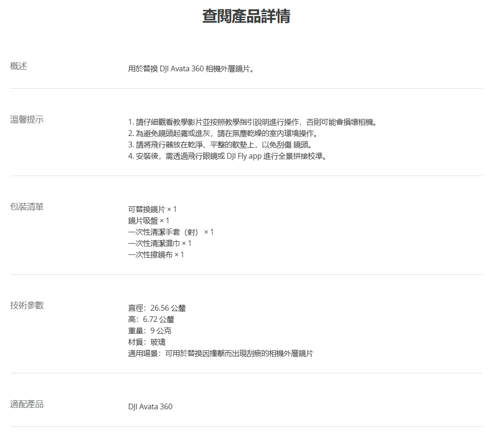Click the 一次性擦鏡布 × 1 item
The image size is (499, 448).
tap(156, 255)
